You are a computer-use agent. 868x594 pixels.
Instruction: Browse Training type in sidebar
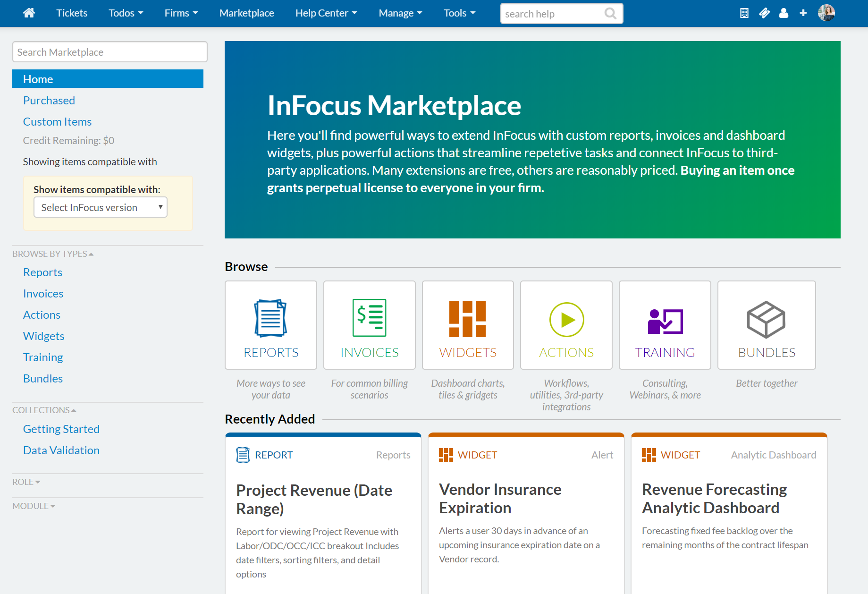pos(43,357)
